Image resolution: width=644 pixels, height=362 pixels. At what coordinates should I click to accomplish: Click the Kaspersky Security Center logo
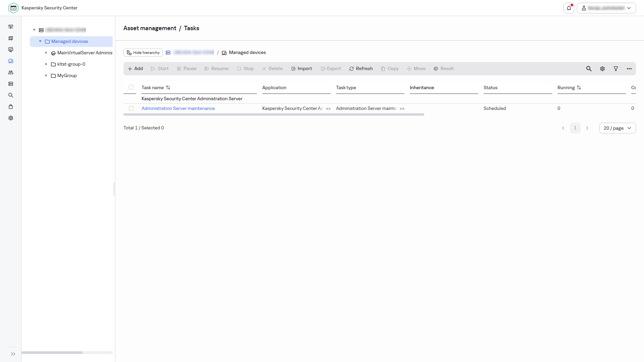pyautogui.click(x=13, y=8)
